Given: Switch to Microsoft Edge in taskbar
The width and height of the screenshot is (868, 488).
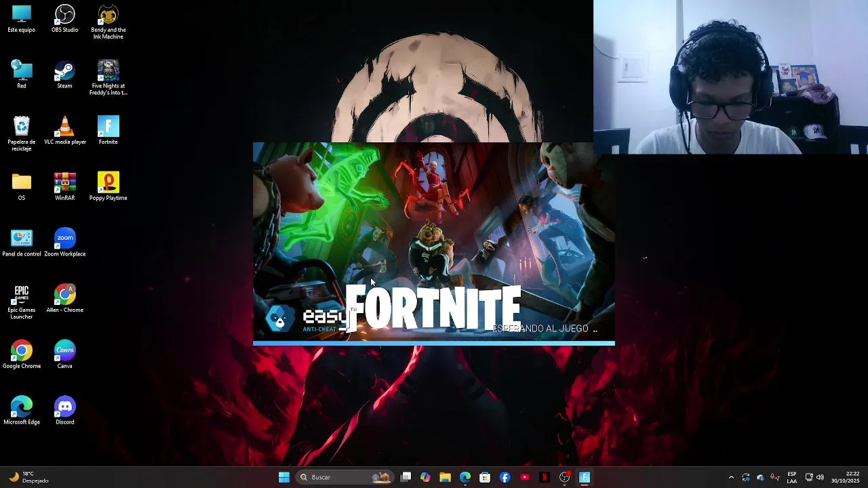Looking at the screenshot, I should tap(465, 477).
